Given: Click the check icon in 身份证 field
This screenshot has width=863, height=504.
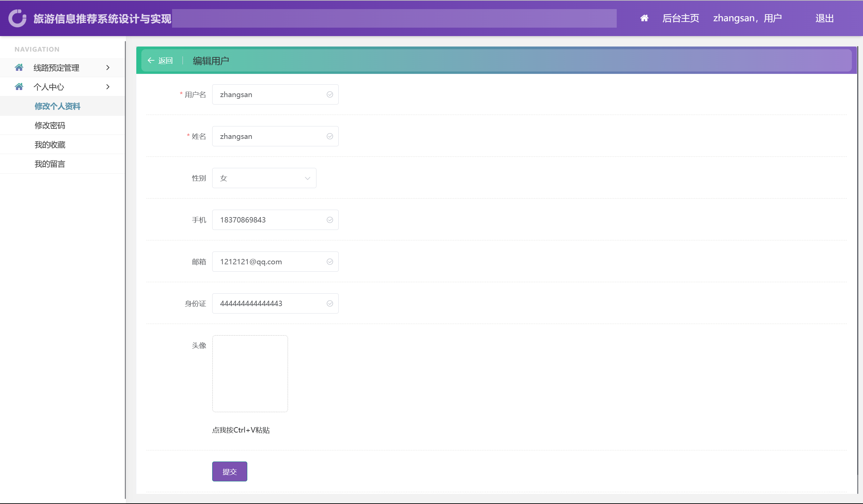Looking at the screenshot, I should tap(330, 303).
